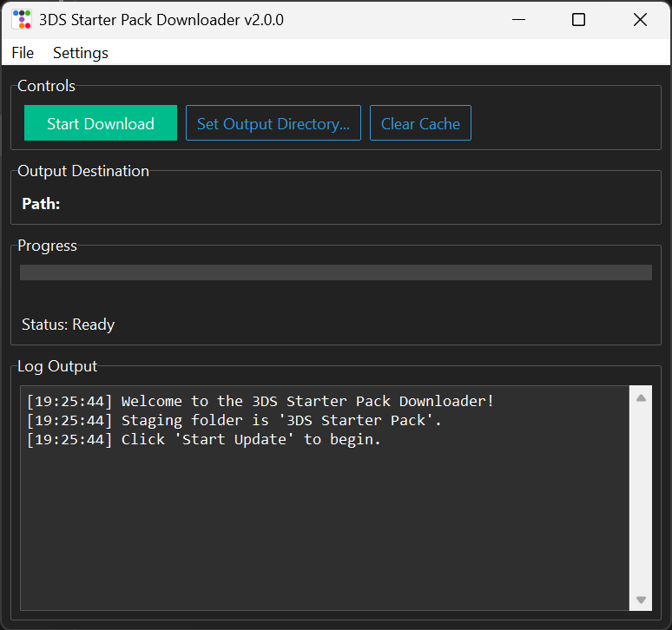
Task: Click the 'Status: Ready' text
Action: 68,325
